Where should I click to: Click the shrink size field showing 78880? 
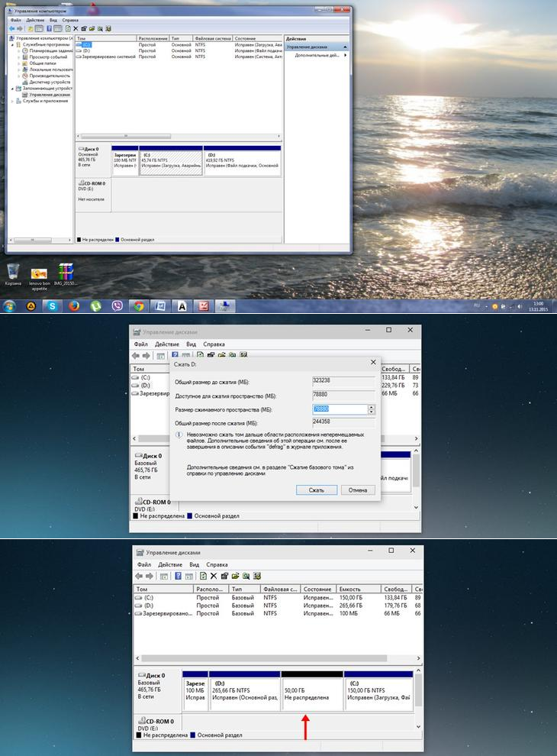click(340, 409)
